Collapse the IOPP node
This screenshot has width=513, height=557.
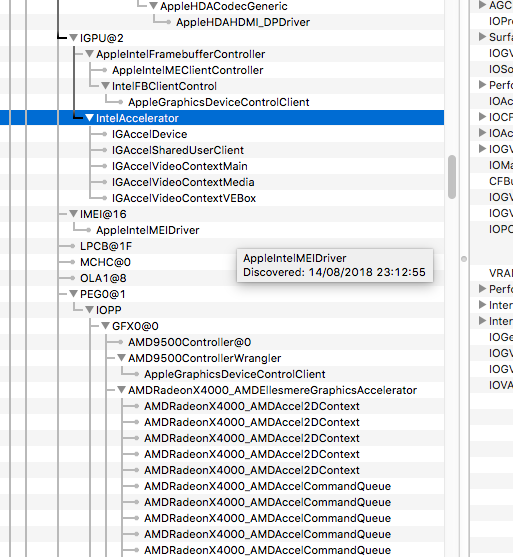[90, 309]
